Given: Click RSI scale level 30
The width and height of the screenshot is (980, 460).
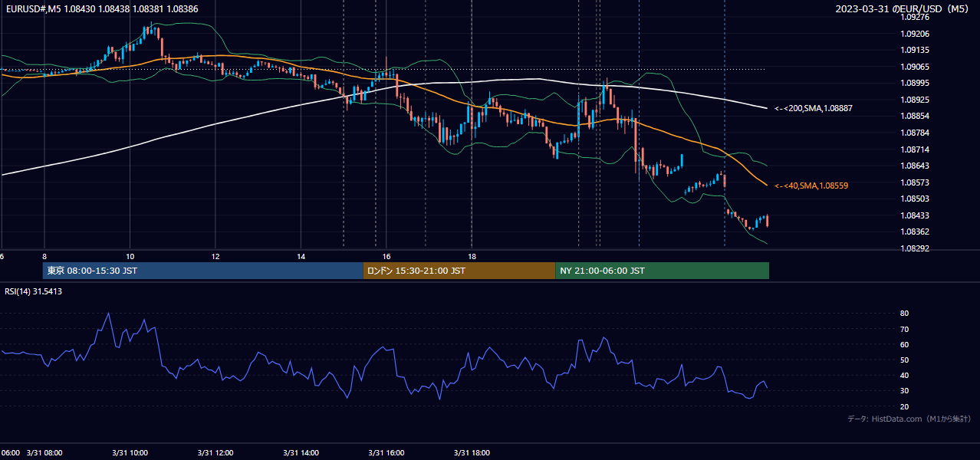Looking at the screenshot, I should click(904, 391).
